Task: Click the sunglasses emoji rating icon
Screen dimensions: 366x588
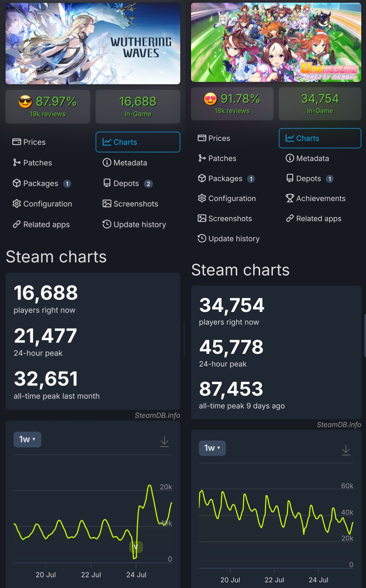Action: 25,102
